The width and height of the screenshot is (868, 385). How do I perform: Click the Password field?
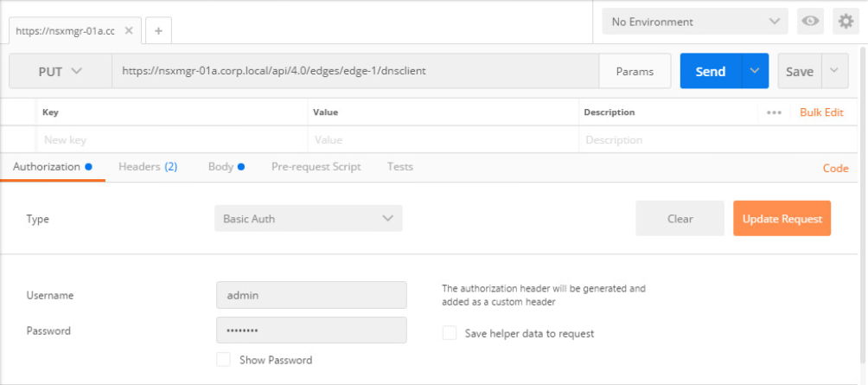(311, 330)
